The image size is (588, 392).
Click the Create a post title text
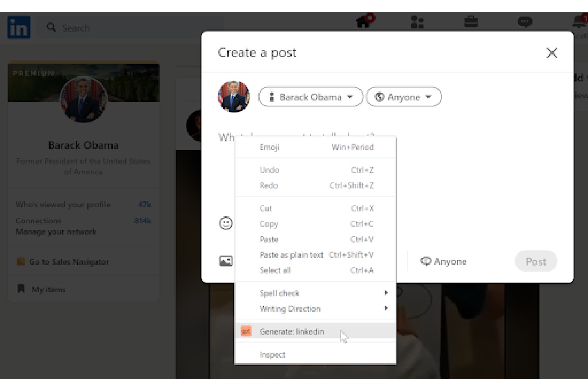coord(257,53)
